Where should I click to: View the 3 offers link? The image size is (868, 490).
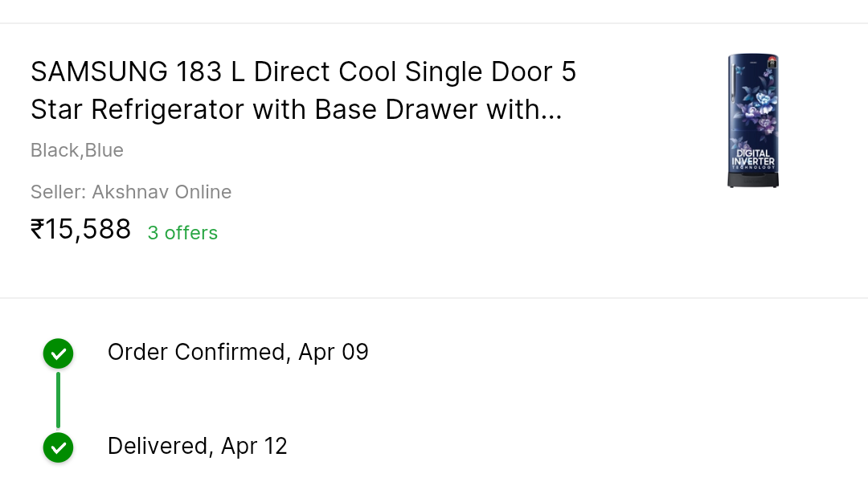[182, 233]
